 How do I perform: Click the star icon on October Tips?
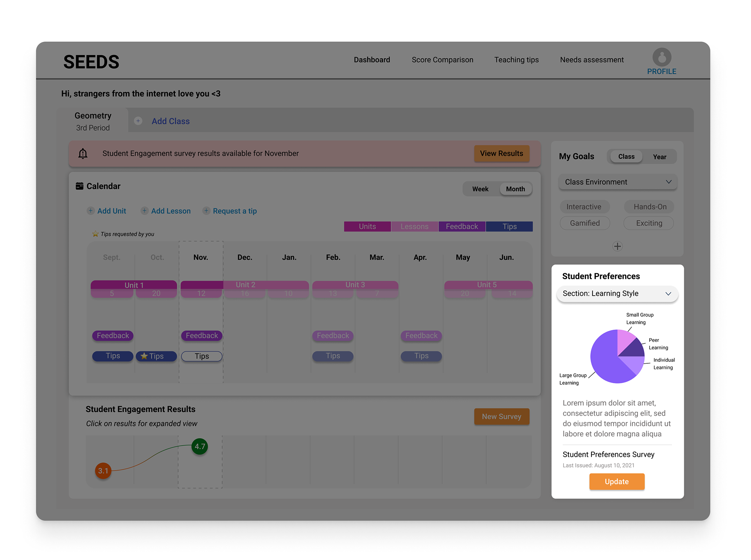click(x=144, y=356)
